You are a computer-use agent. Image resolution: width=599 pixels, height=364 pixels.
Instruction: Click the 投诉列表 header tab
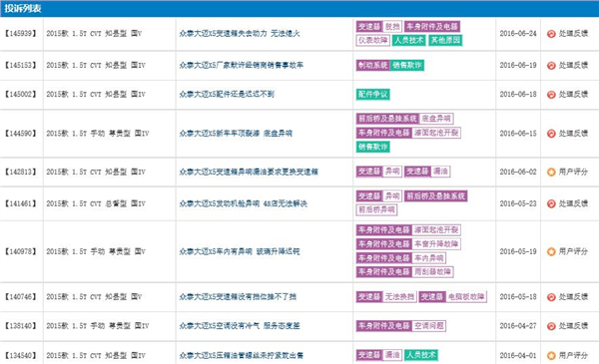[23, 8]
